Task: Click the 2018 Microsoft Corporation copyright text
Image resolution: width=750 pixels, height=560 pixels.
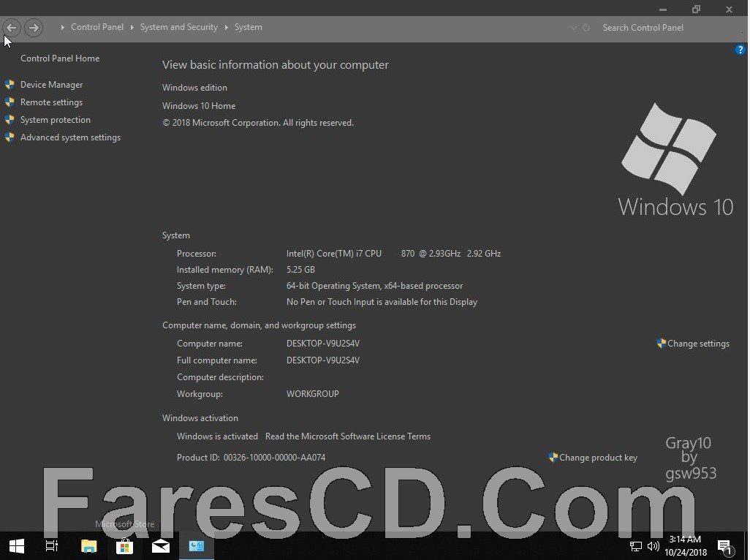Action: pyautogui.click(x=258, y=123)
